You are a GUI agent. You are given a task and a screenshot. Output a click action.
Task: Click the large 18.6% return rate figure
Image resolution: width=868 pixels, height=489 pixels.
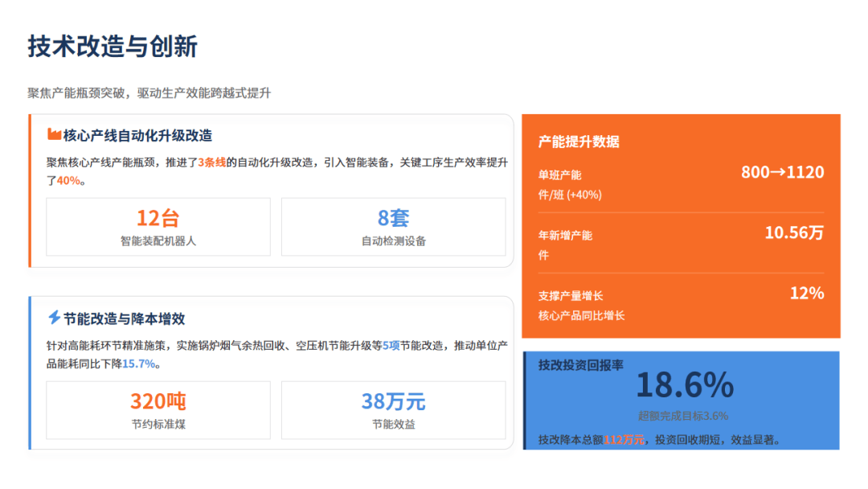tap(684, 385)
